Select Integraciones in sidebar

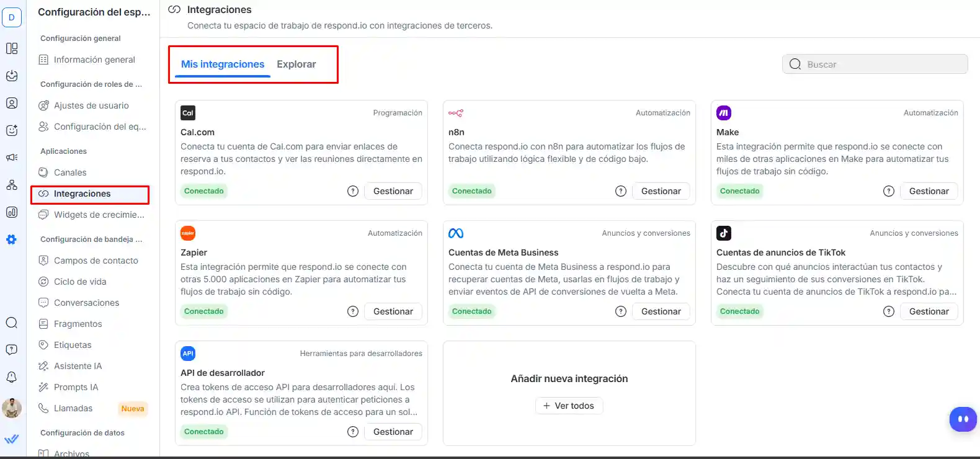pos(90,194)
